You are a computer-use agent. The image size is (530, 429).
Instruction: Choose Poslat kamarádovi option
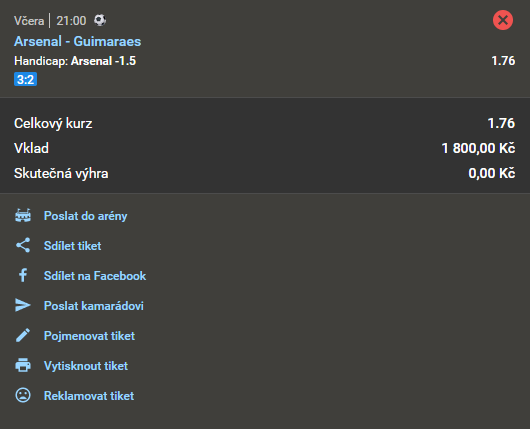94,306
